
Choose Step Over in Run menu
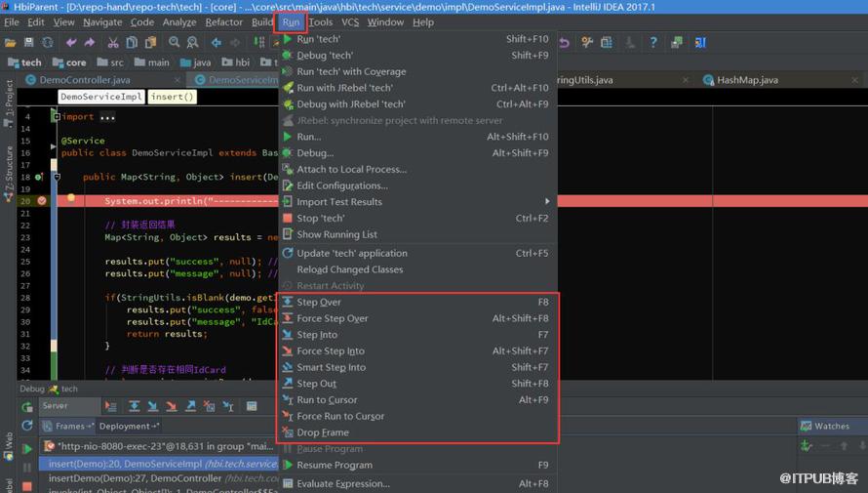[418, 302]
